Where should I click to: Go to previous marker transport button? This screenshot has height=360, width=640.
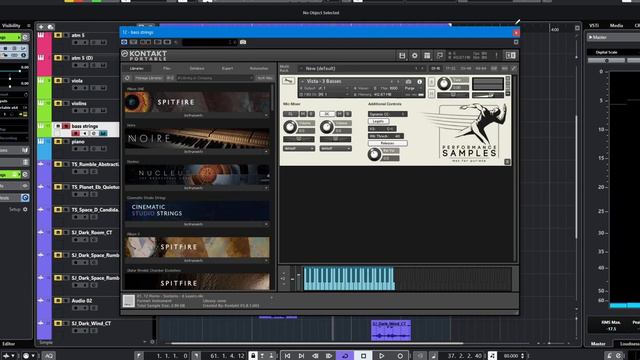[x=287, y=356]
